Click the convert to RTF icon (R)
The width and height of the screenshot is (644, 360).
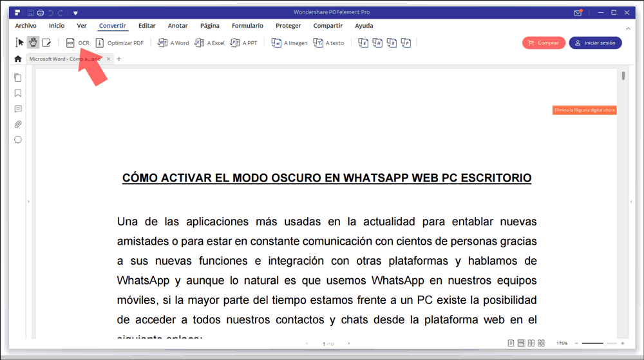pos(392,43)
